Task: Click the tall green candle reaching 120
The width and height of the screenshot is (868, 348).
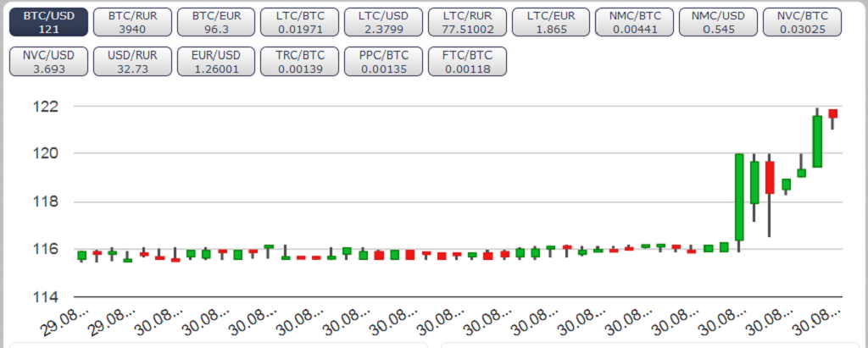Action: coord(739,197)
